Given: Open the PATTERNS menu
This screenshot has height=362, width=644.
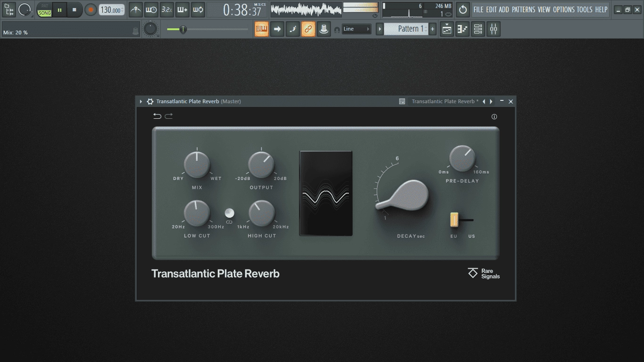Looking at the screenshot, I should [x=523, y=9].
